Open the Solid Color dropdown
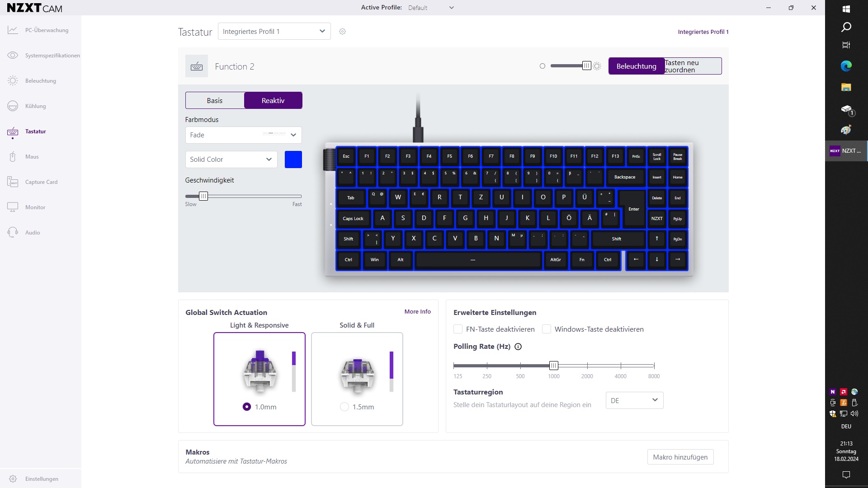The height and width of the screenshot is (488, 868). (231, 160)
